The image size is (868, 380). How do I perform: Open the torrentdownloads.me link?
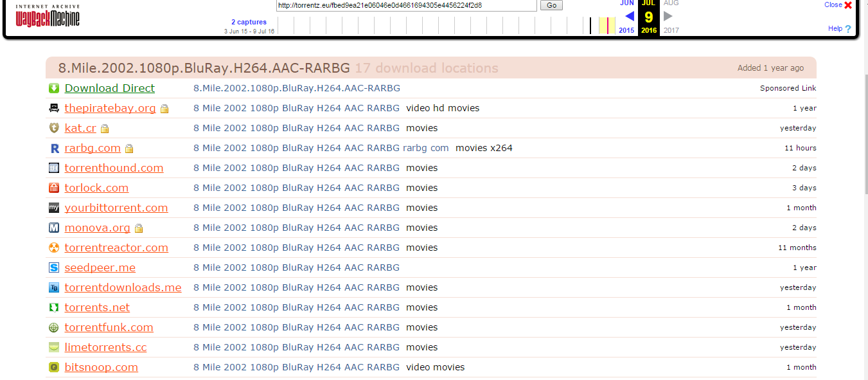123,287
